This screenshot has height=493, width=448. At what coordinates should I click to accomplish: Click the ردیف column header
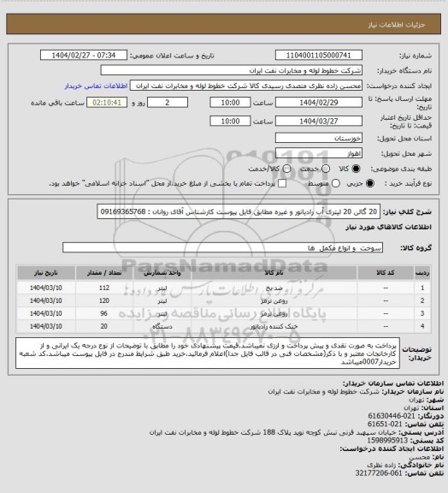pos(422,272)
